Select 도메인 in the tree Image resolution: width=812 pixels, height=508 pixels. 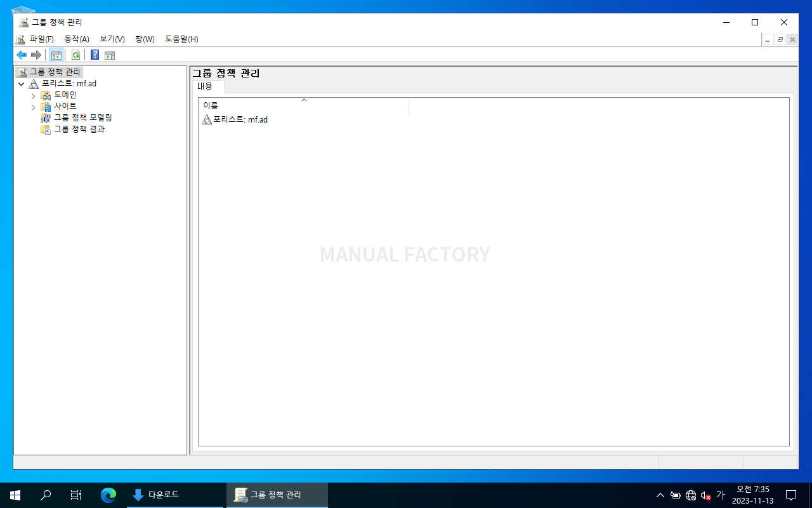(x=65, y=95)
